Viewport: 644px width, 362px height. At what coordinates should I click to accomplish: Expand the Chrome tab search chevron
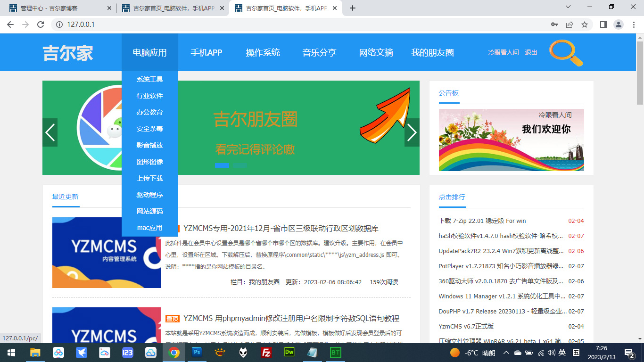[568, 7]
